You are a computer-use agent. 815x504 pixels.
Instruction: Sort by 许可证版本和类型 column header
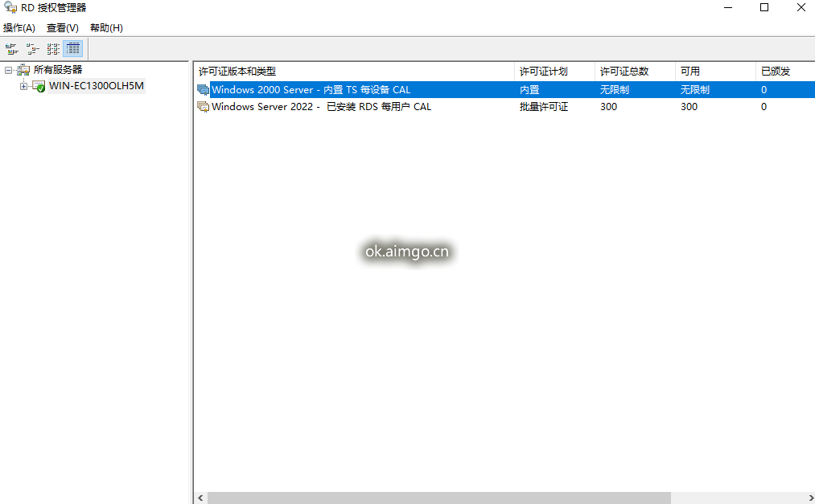tap(354, 71)
